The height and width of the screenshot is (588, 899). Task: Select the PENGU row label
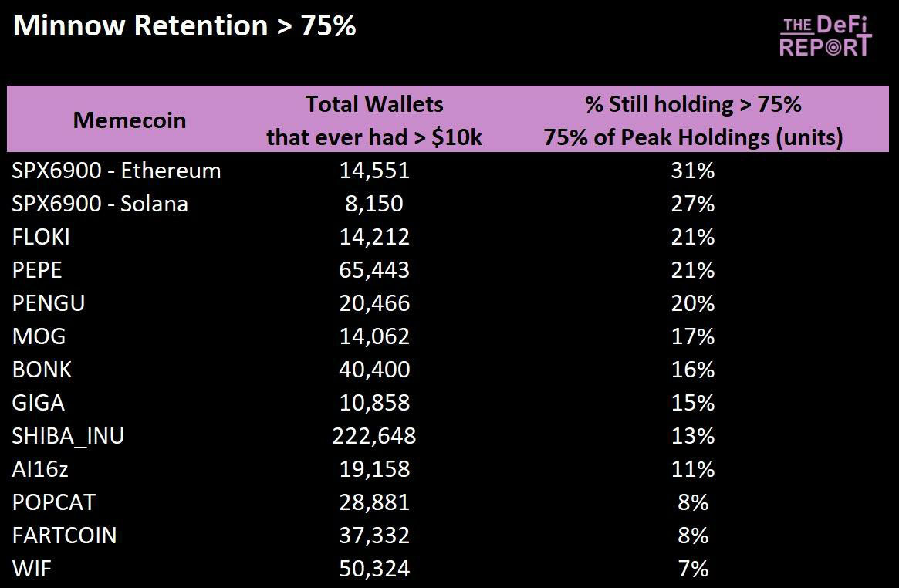(x=49, y=303)
